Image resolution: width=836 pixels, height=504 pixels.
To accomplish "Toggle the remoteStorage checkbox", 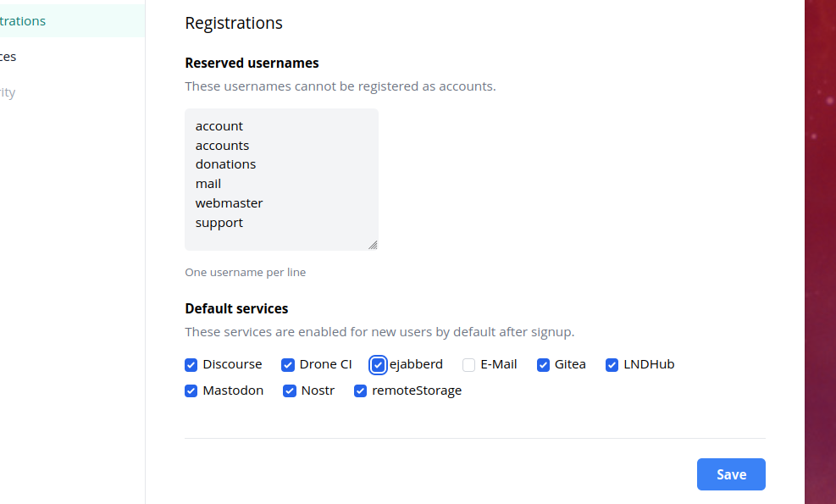I will pos(361,391).
